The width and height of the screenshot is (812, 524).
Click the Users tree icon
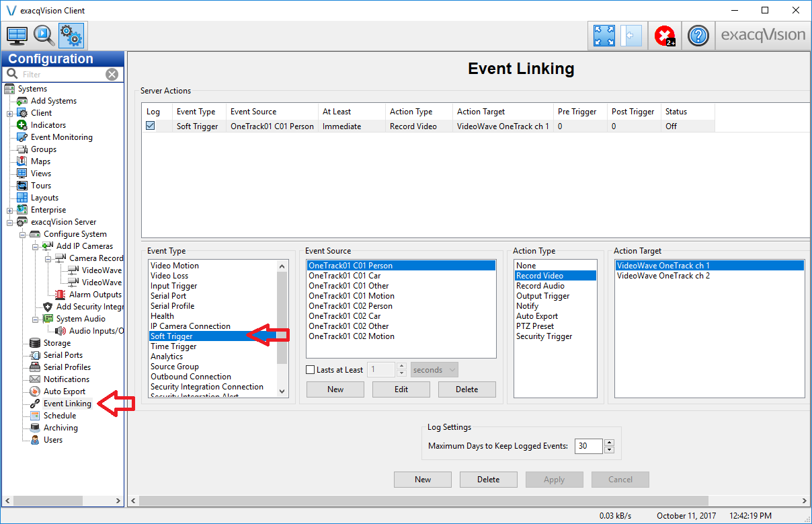(x=36, y=440)
